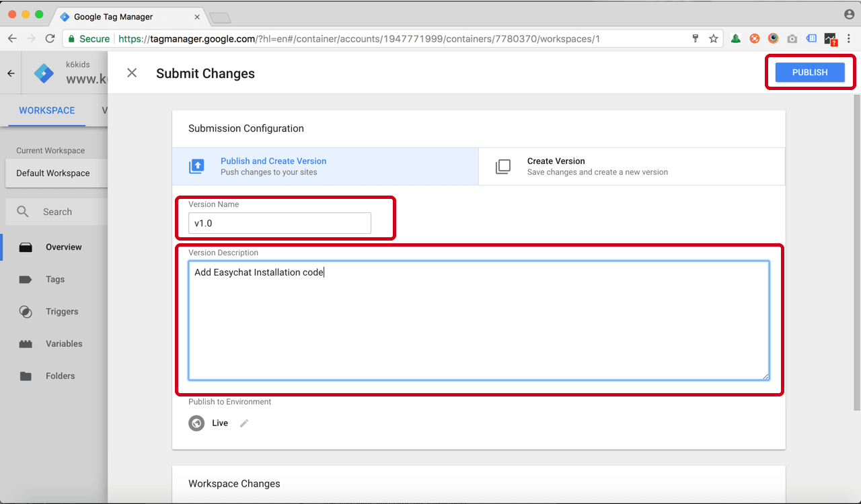The height and width of the screenshot is (504, 861).
Task: Open the WORKSPACE tab
Action: coord(47,110)
